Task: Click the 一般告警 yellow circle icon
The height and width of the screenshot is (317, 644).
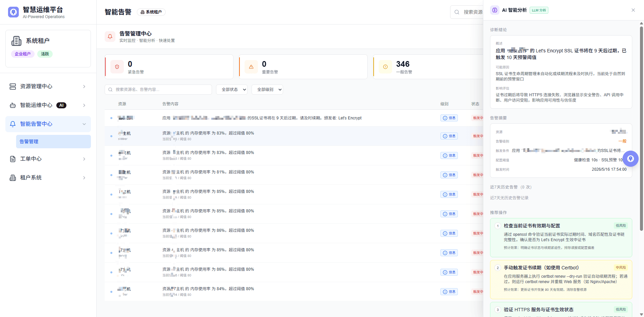Action: 385,67
